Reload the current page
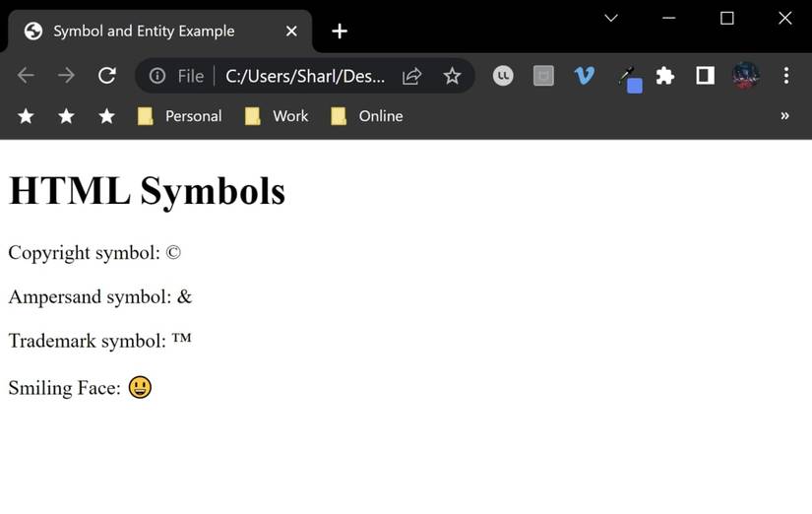Viewport: 812px width, 514px height. pos(107,76)
